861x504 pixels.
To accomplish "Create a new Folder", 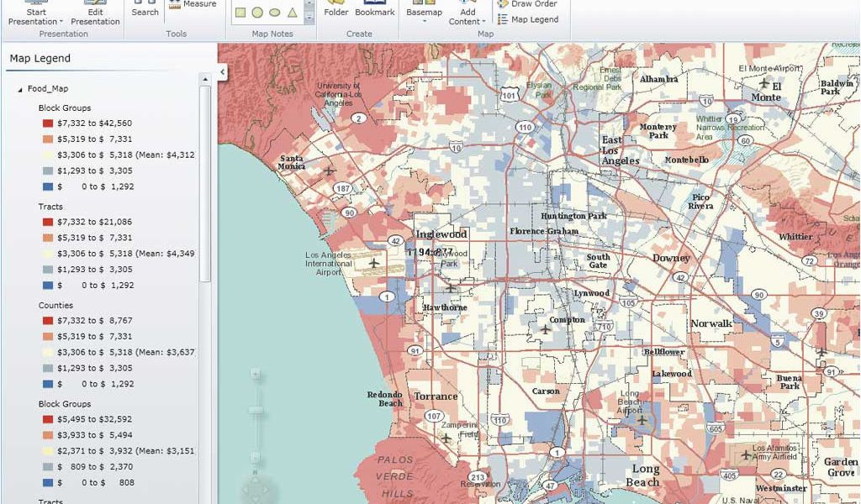I will pyautogui.click(x=336, y=8).
